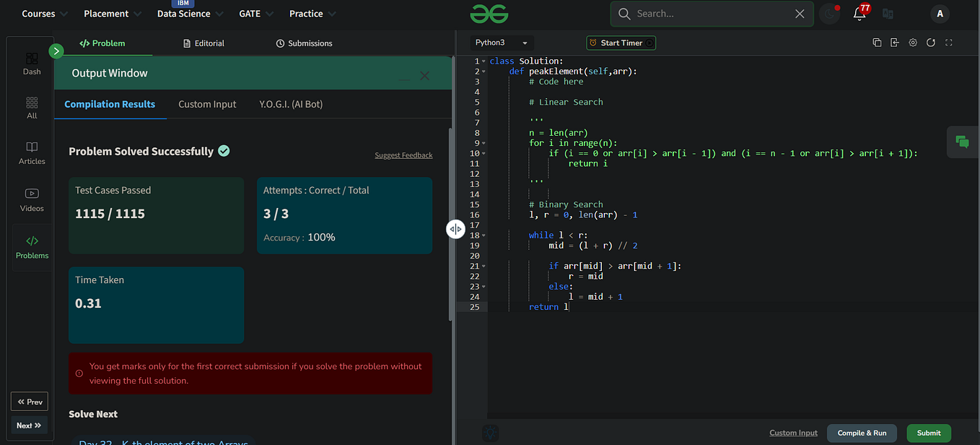The width and height of the screenshot is (980, 445).
Task: Open the Y.O.G.I. (AI Bot) tab
Action: coord(290,104)
